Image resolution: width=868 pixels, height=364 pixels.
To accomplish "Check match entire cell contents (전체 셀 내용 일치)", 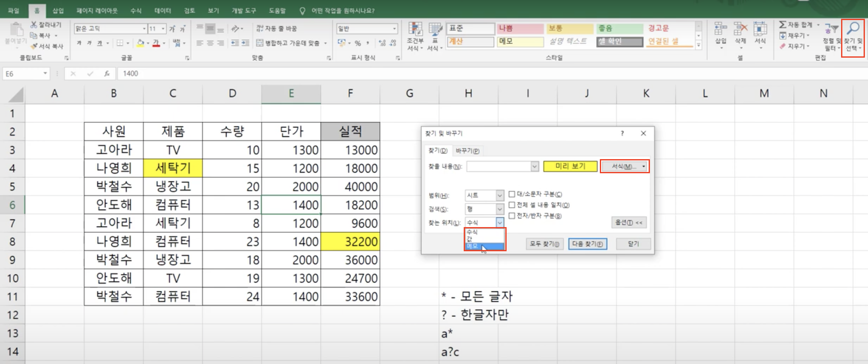I will click(x=512, y=205).
